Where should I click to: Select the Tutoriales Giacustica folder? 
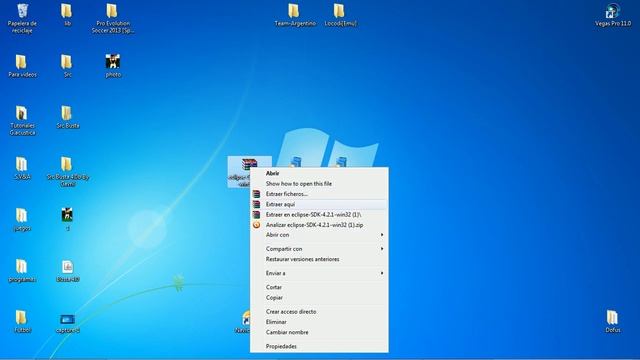(22, 121)
